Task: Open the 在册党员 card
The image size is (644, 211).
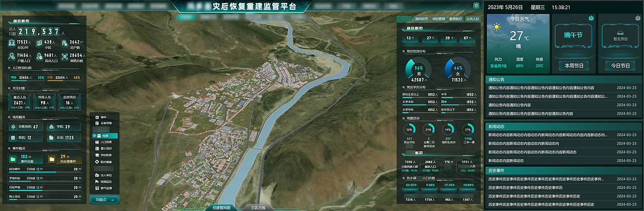Action: [69, 102]
